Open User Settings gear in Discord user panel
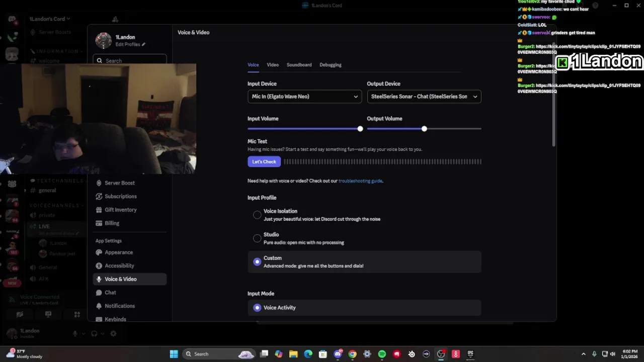Screen dimensions: 644x362 click(x=113, y=333)
